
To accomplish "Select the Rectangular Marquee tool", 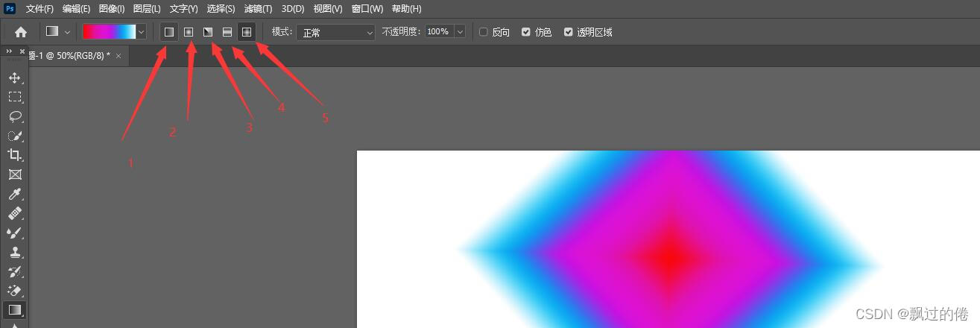I will 14,97.
